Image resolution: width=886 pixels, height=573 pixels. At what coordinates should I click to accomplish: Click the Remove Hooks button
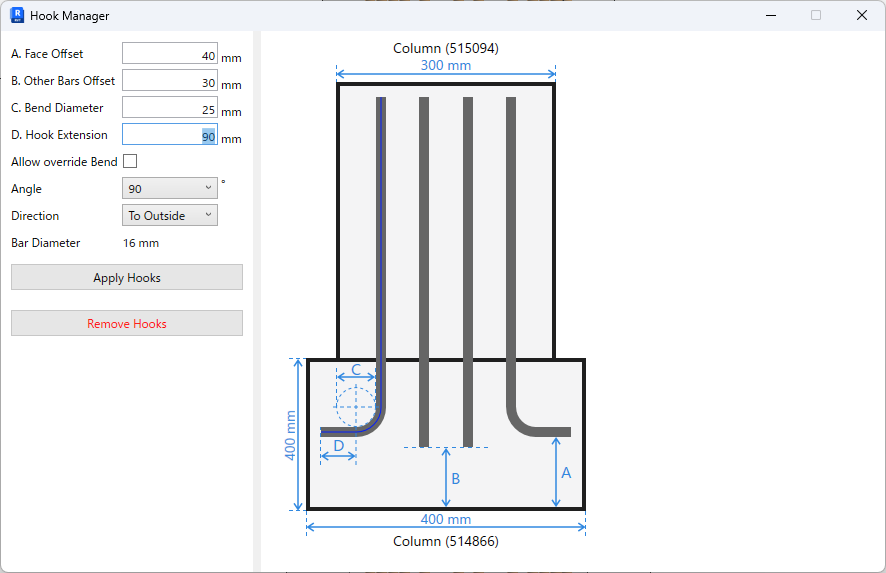pyautogui.click(x=127, y=323)
